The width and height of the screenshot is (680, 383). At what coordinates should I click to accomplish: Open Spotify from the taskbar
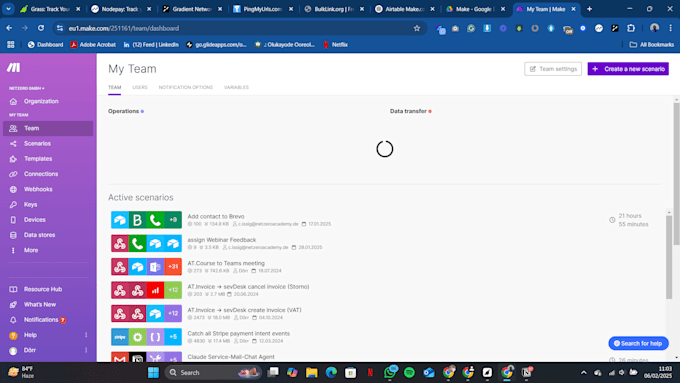pyautogui.click(x=409, y=373)
